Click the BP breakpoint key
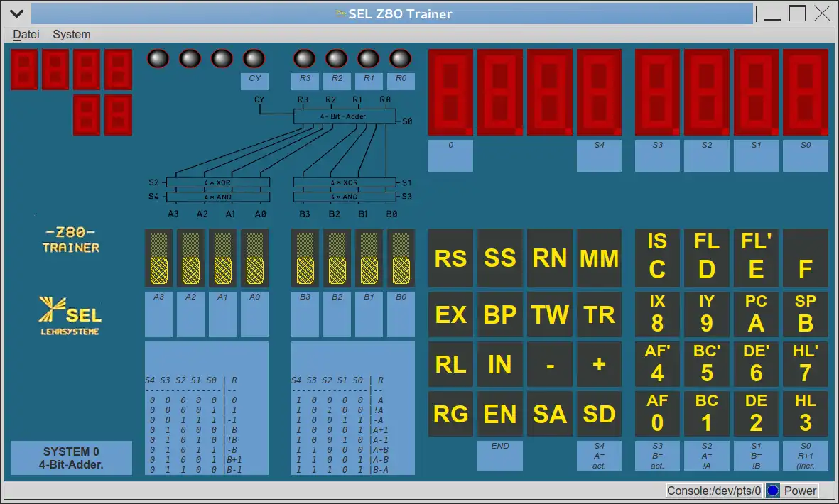The height and width of the screenshot is (504, 839). pyautogui.click(x=499, y=314)
